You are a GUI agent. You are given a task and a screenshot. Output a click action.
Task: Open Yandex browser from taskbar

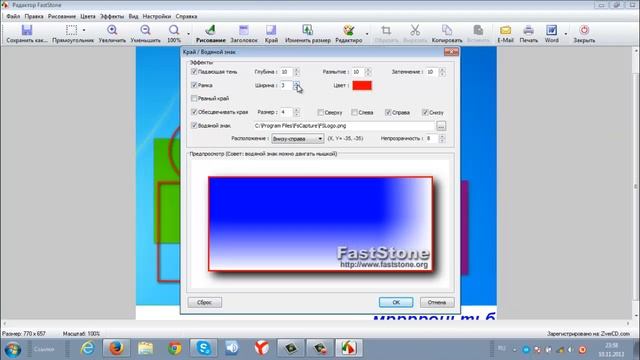point(262,348)
